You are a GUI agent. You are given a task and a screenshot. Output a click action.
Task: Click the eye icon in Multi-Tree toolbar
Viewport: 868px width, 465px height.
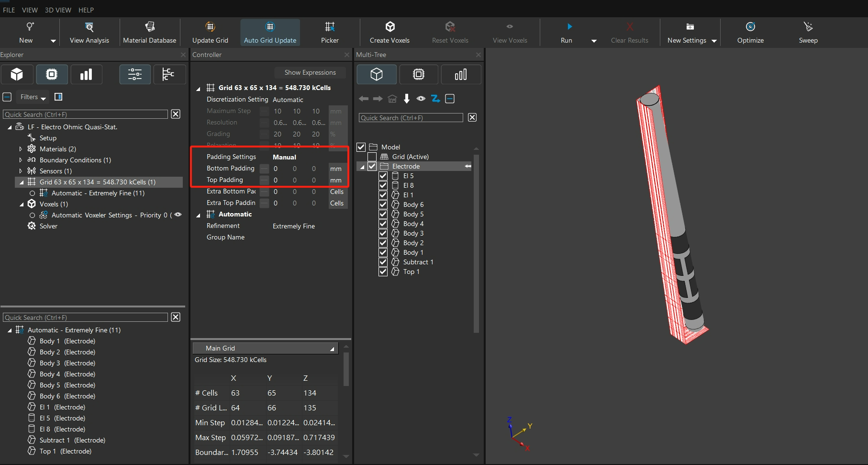421,99
